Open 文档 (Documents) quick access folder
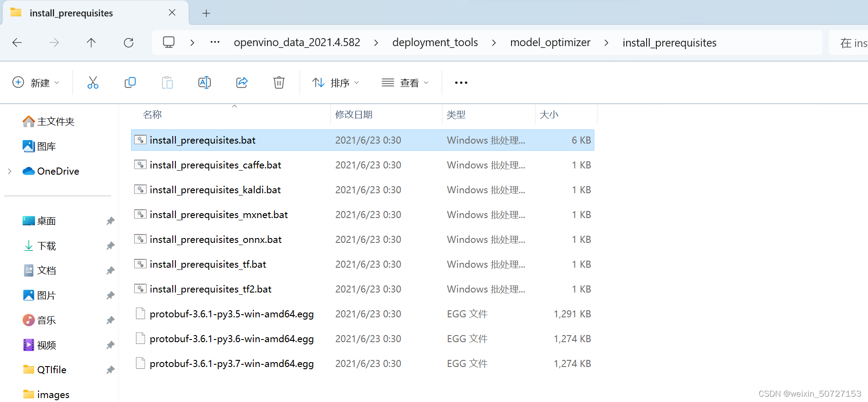The height and width of the screenshot is (402, 868). 39,270
